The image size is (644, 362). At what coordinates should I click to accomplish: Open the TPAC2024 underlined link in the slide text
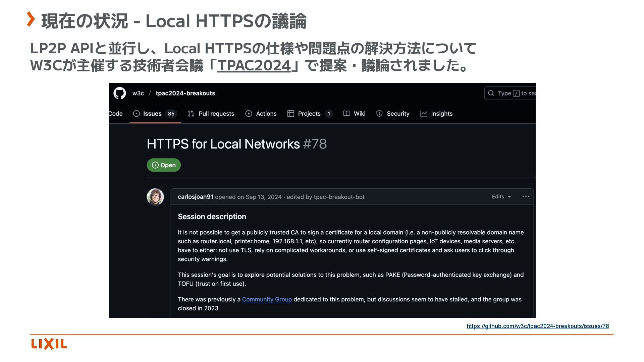(x=254, y=65)
